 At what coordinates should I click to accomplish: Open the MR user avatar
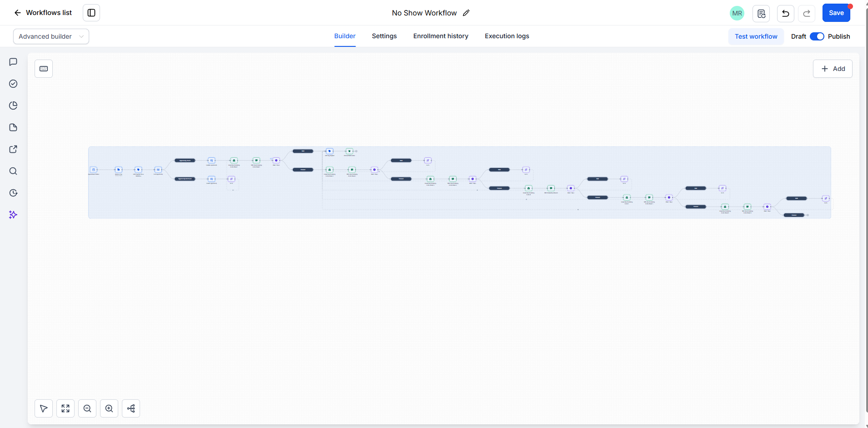737,13
